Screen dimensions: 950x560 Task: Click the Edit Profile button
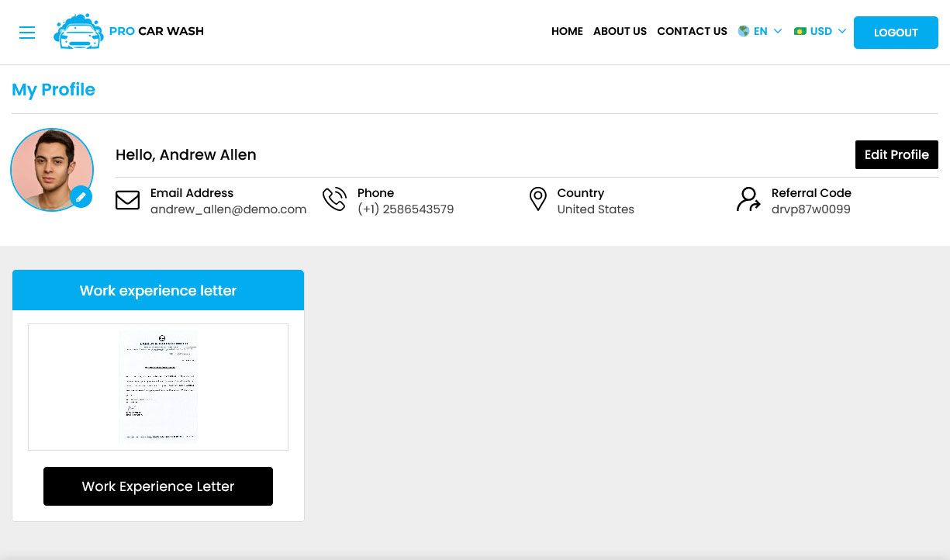click(896, 154)
